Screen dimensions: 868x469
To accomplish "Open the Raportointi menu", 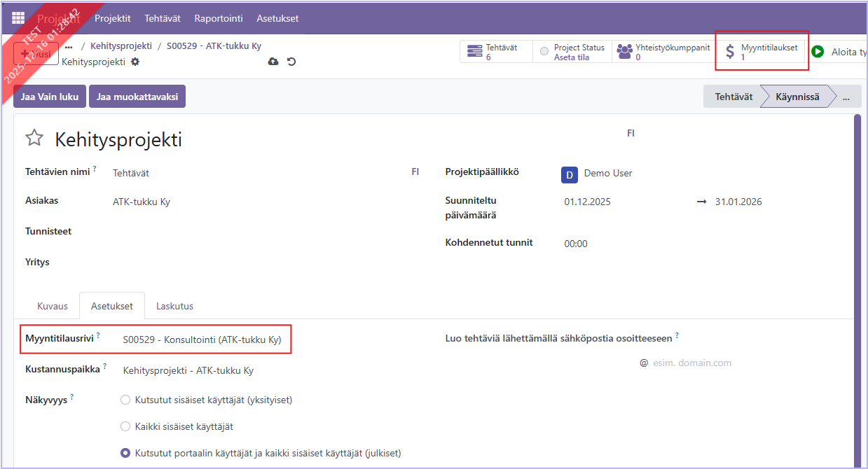I will click(217, 18).
